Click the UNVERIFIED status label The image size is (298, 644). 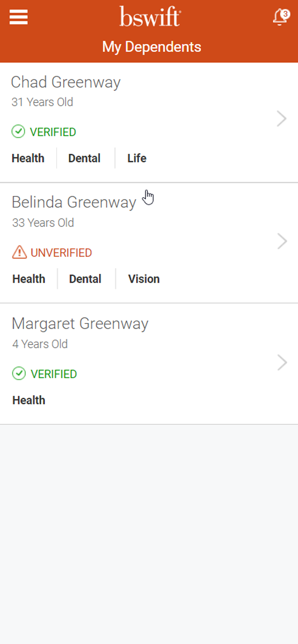point(61,253)
